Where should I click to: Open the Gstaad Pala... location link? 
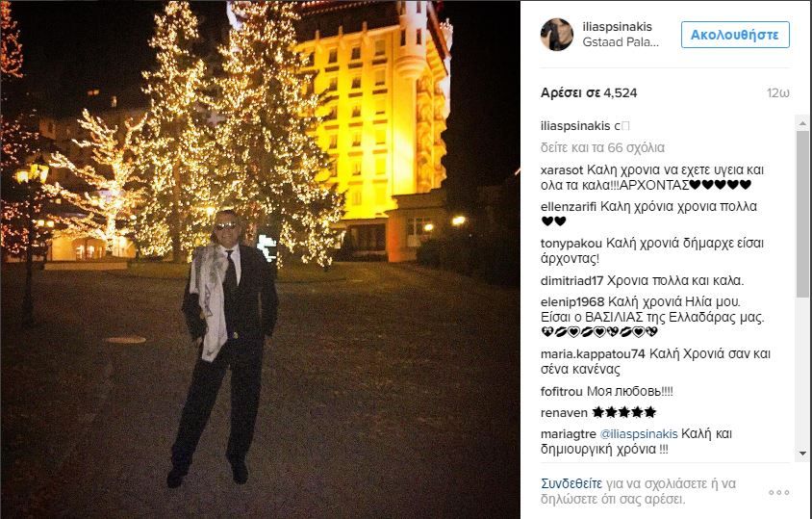pyautogui.click(x=621, y=42)
